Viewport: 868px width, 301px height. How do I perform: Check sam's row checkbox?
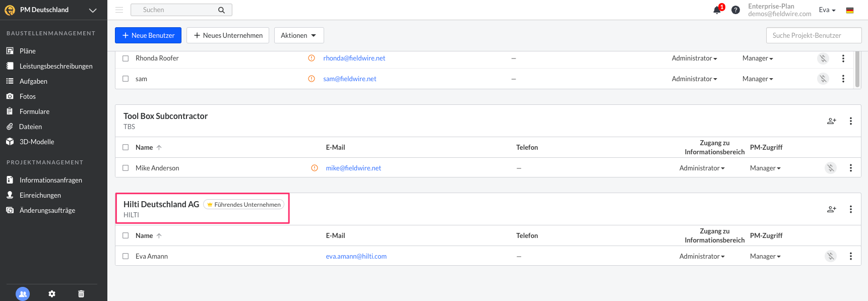(x=126, y=79)
